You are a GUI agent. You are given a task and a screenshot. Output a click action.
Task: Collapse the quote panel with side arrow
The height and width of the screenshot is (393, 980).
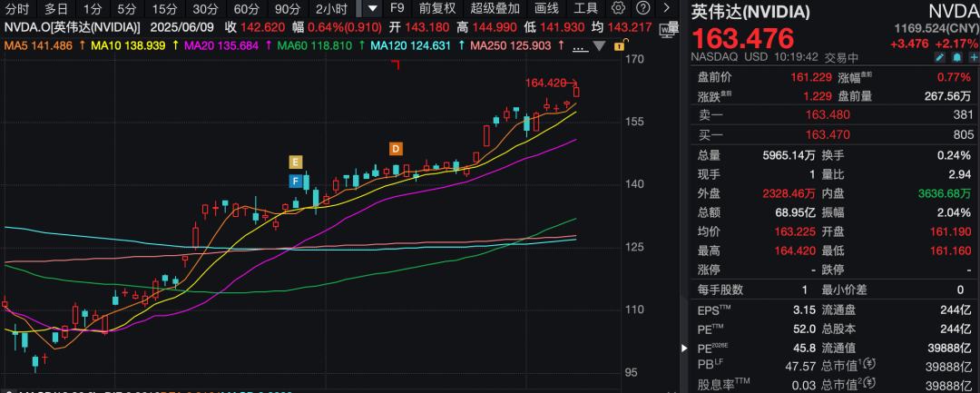(x=684, y=349)
